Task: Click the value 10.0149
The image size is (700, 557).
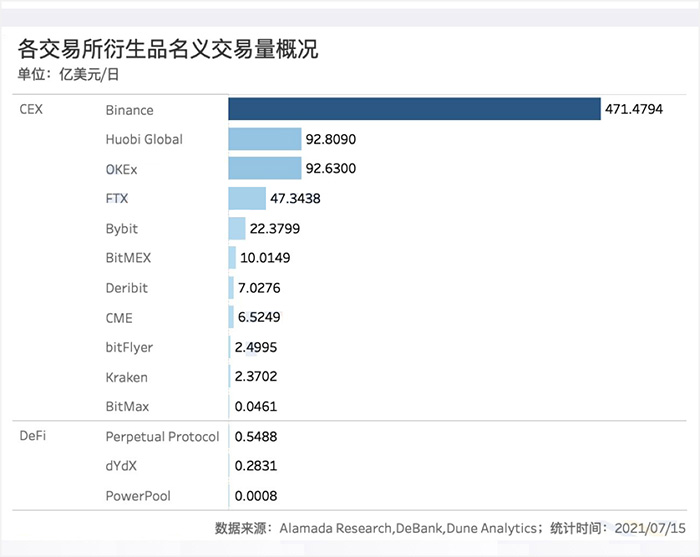Action: tap(265, 258)
